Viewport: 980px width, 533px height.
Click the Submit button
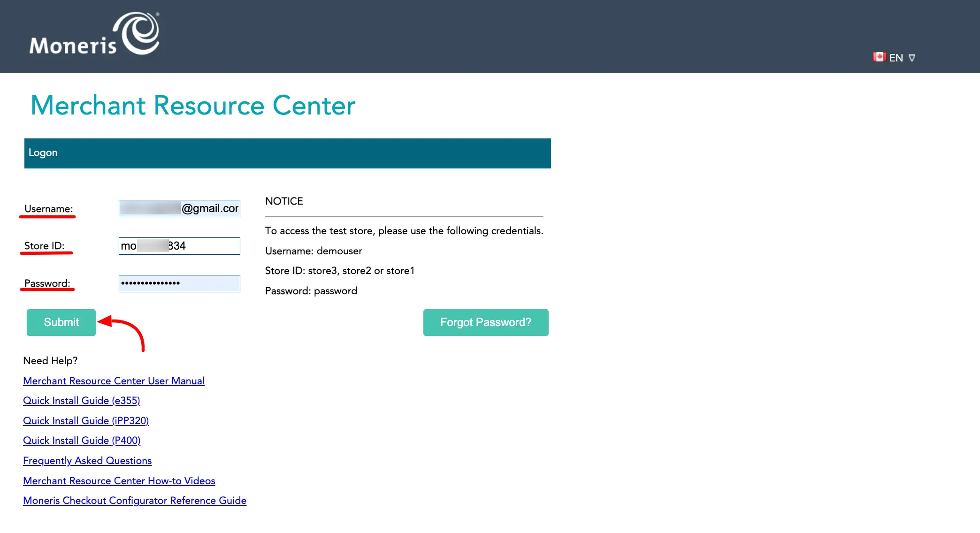pyautogui.click(x=61, y=322)
